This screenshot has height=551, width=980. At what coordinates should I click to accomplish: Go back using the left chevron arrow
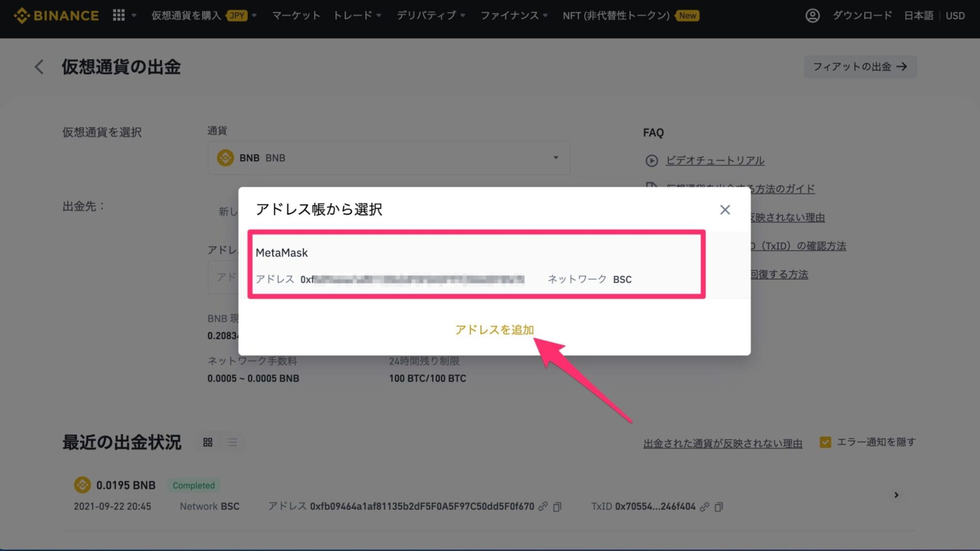[x=39, y=66]
